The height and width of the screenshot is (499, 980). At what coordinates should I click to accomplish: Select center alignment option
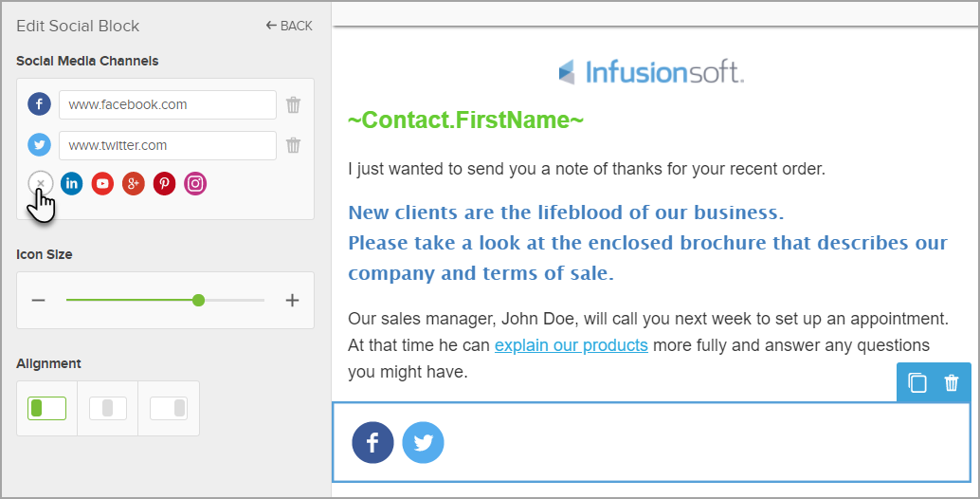pos(108,408)
